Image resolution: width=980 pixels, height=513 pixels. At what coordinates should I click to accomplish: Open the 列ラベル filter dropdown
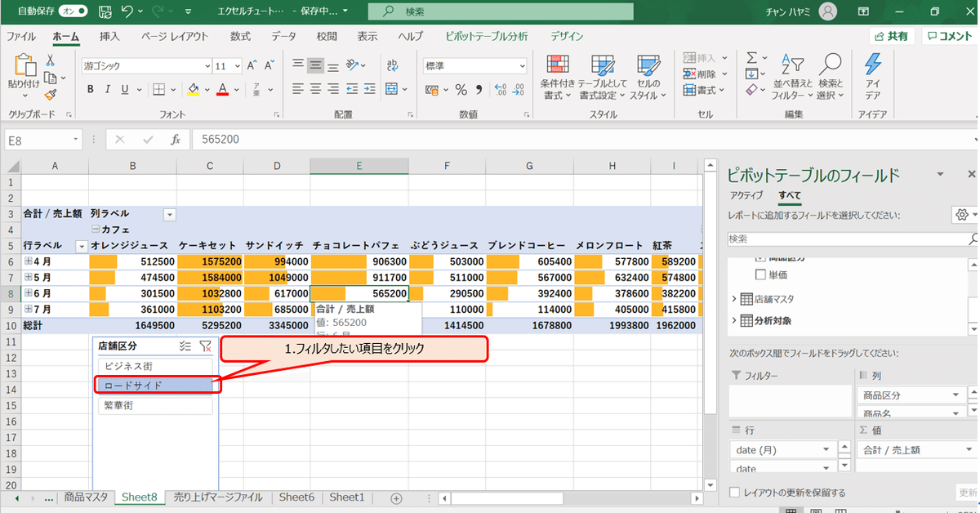click(170, 215)
